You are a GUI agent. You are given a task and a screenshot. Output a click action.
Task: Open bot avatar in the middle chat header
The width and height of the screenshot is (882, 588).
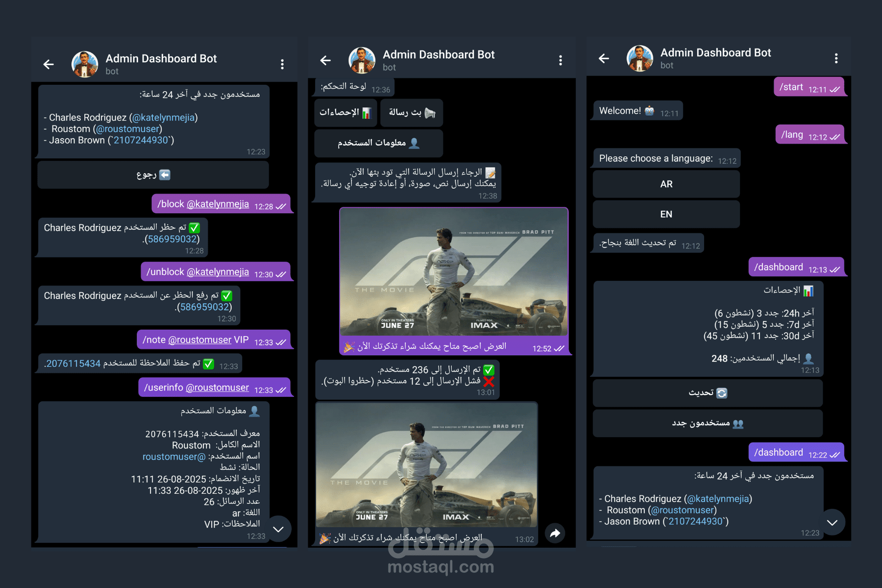[x=362, y=60]
